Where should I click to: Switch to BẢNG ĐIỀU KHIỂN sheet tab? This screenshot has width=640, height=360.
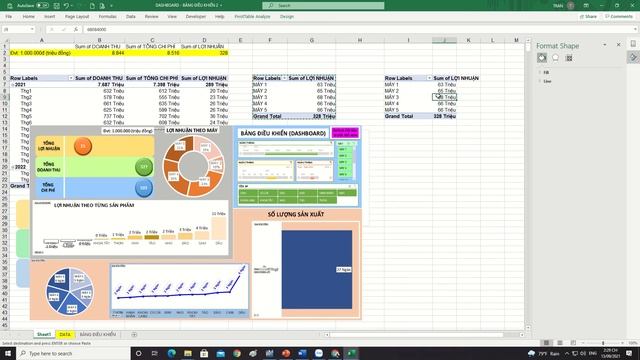click(x=98, y=334)
